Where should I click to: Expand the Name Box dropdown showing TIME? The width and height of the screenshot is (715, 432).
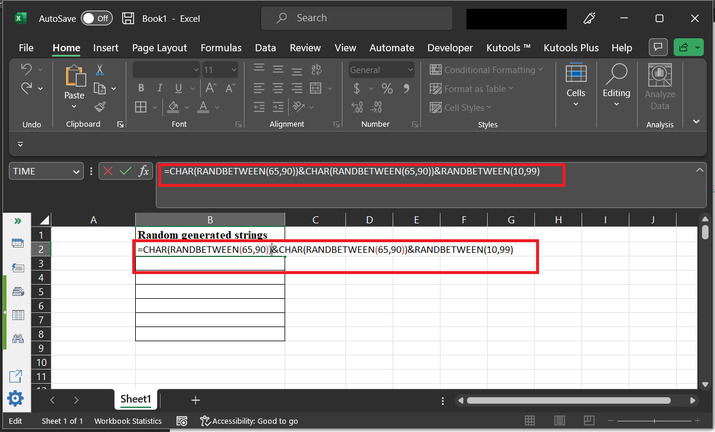[76, 171]
